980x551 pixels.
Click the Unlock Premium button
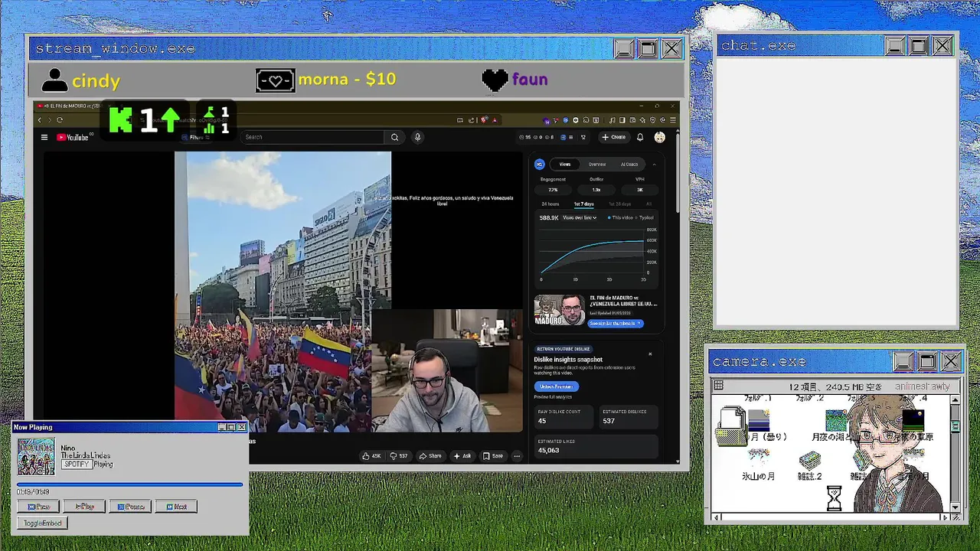coord(556,386)
